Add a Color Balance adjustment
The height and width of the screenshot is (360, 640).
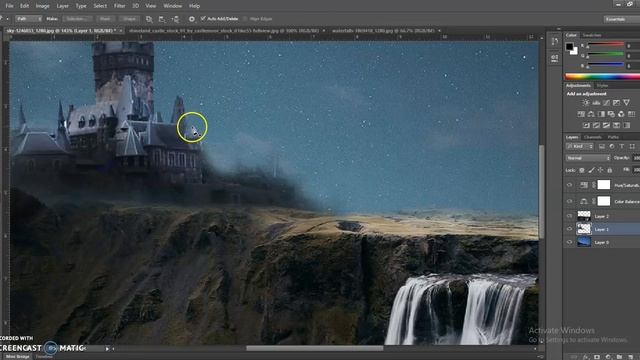click(x=591, y=114)
